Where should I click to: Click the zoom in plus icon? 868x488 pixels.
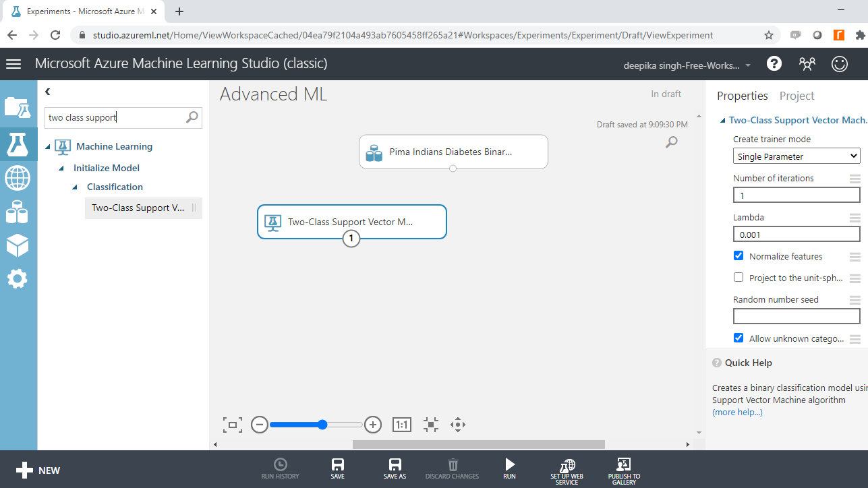point(373,425)
